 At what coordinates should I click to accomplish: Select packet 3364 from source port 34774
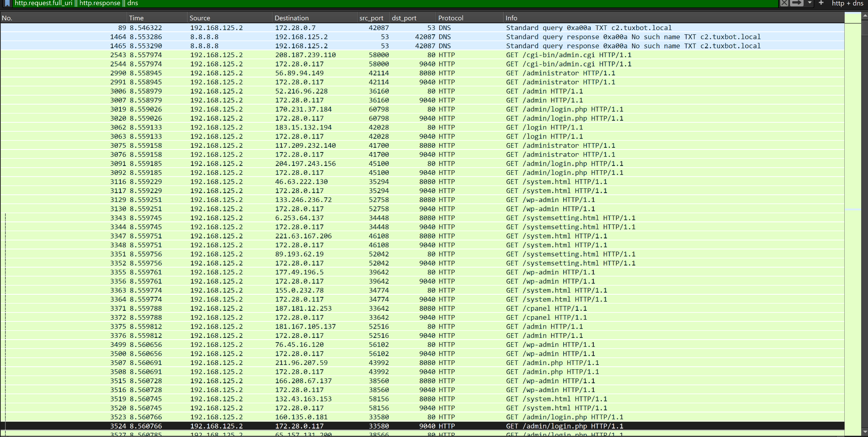tap(422, 299)
